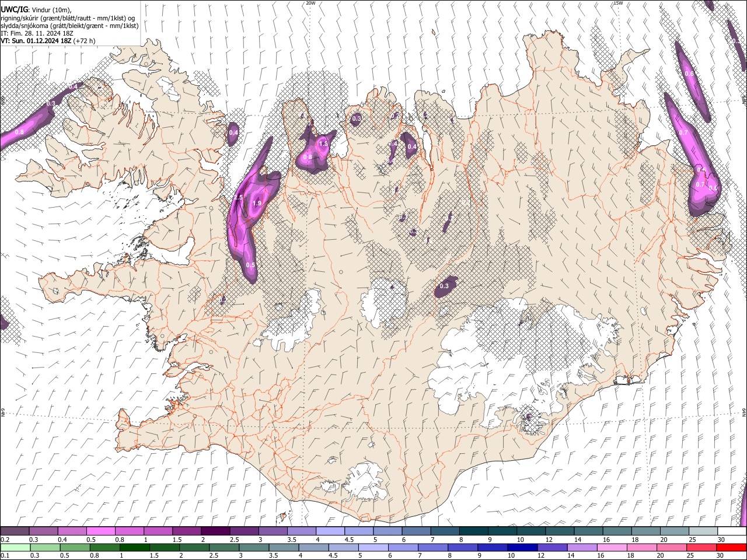This screenshot has width=747, height=560.
Task: Select the bright red 30+ swatch, lower scale
Action: pyautogui.click(x=731, y=547)
